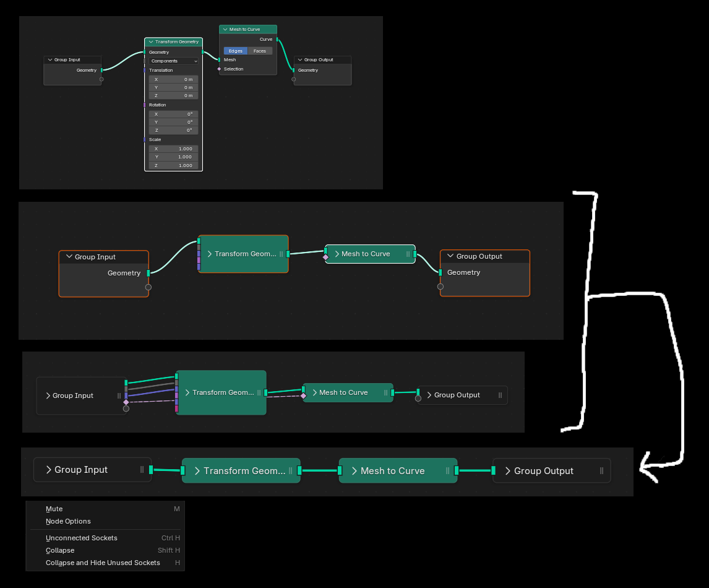Click the Translation vector socket on Transform Geometry
Screen dimensions: 709x588
[145, 70]
